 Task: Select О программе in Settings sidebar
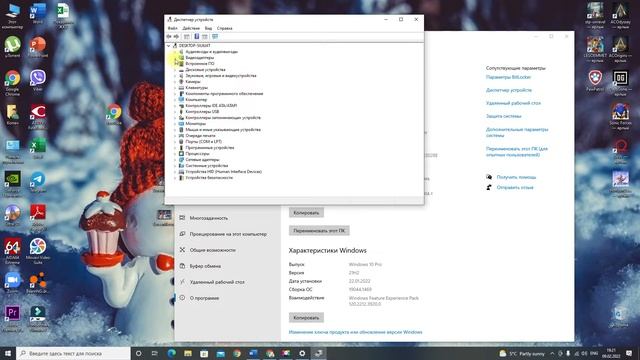point(204,298)
